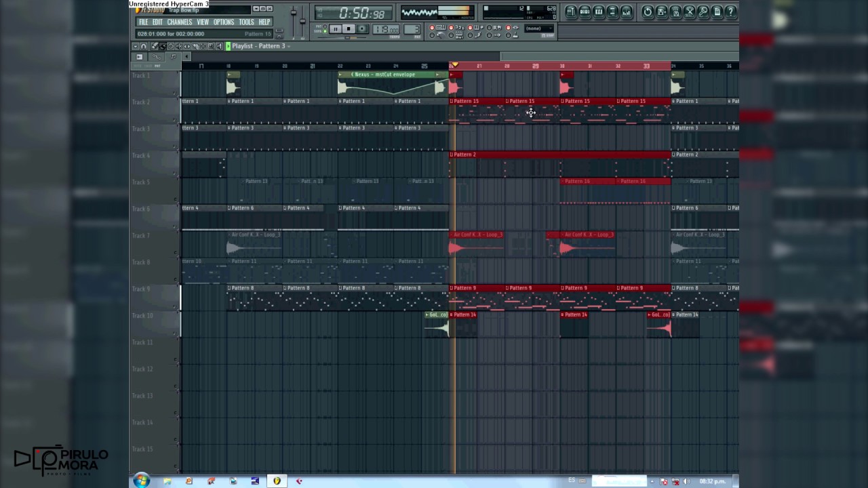The height and width of the screenshot is (488, 868).
Task: Click the undo history icon
Action: [x=648, y=12]
